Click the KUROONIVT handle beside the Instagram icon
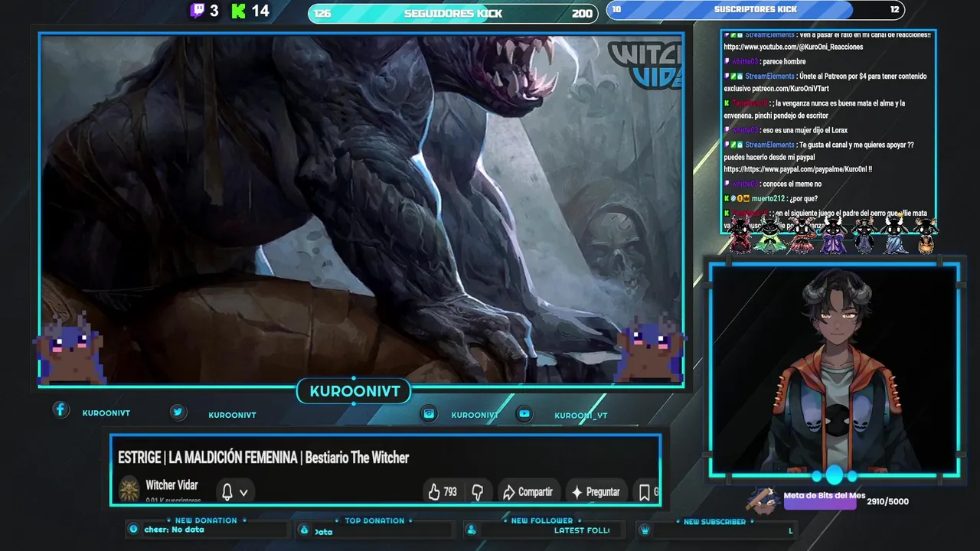Image resolution: width=980 pixels, height=551 pixels. [475, 415]
